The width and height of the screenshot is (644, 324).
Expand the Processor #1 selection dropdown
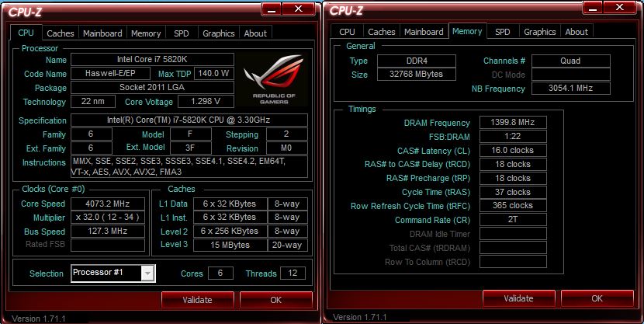click(148, 273)
